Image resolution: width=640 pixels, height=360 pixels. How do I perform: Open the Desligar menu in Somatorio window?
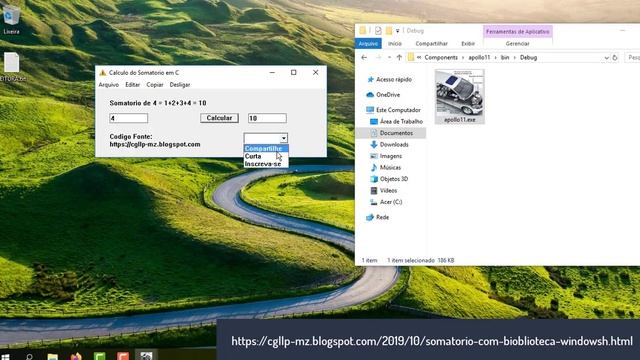pyautogui.click(x=180, y=85)
